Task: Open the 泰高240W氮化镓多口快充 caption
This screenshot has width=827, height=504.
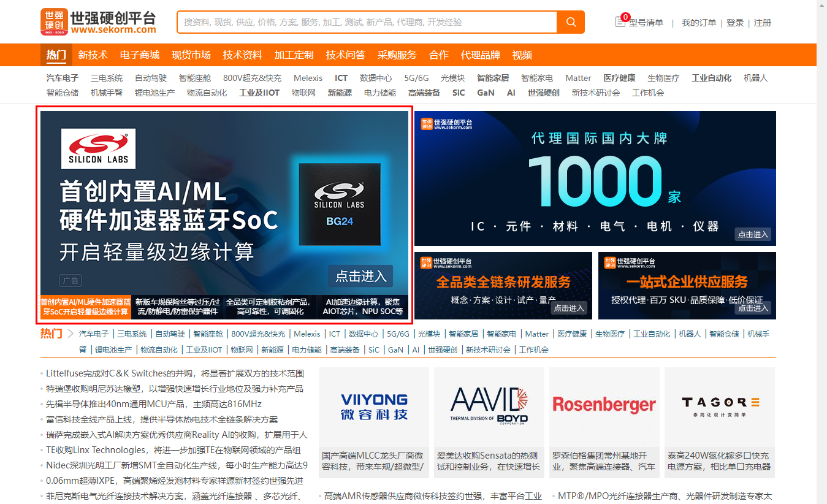Action: click(x=718, y=461)
